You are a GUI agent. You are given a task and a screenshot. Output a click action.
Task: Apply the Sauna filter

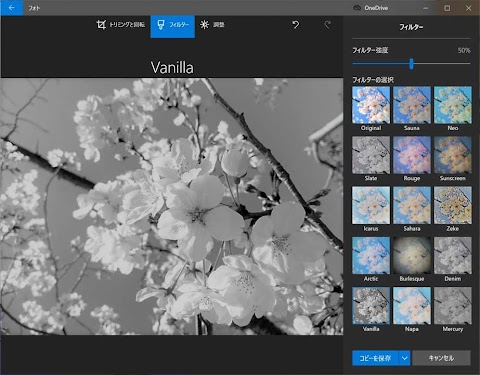coord(412,105)
